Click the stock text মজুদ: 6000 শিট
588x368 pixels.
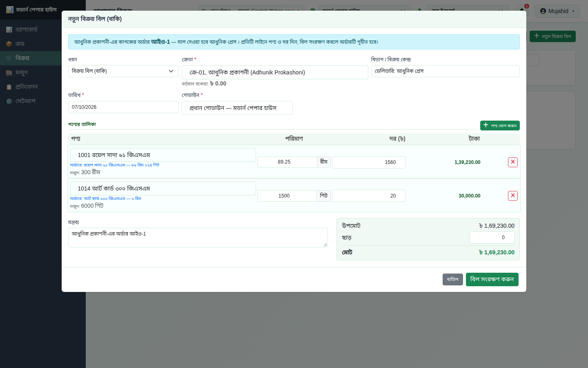click(87, 206)
